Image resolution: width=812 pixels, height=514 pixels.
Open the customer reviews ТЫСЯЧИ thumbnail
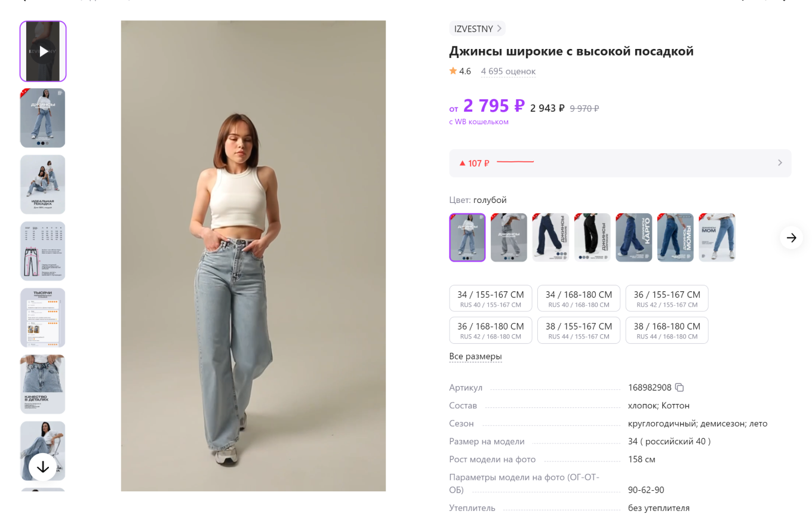tap(43, 318)
